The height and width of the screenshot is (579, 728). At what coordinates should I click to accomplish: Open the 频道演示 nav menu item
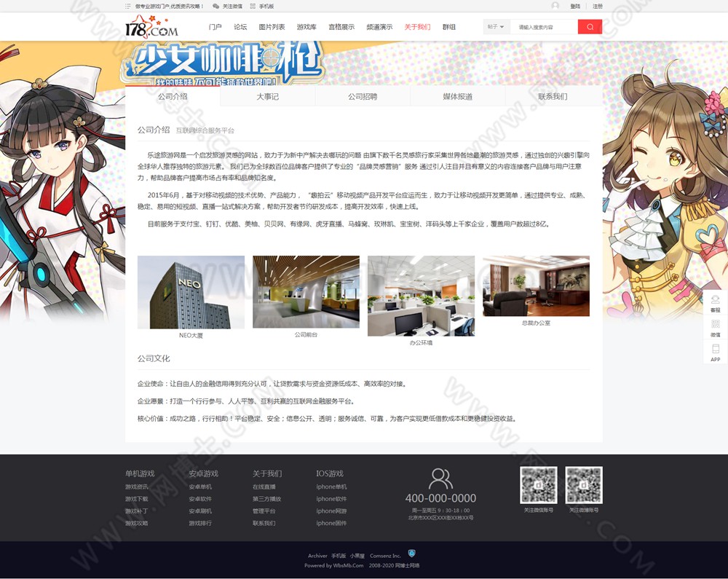(x=379, y=27)
